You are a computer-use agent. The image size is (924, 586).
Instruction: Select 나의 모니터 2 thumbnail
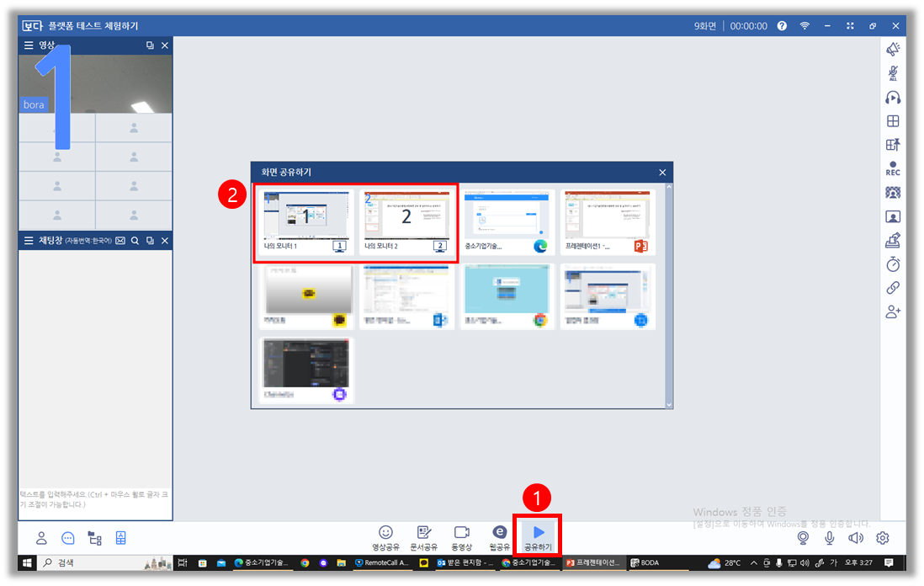tap(406, 222)
